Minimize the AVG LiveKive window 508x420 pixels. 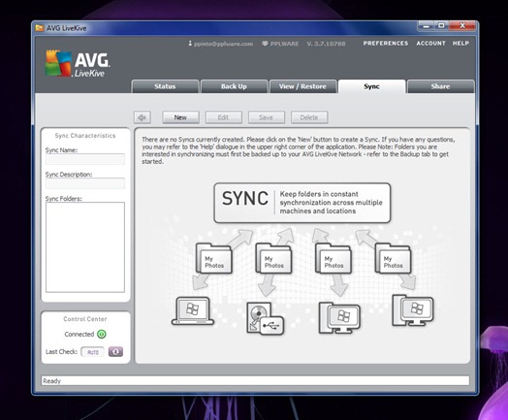point(426,26)
